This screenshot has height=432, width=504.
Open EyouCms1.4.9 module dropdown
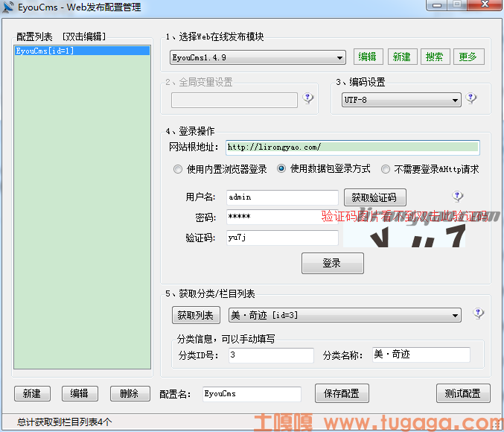coord(258,57)
